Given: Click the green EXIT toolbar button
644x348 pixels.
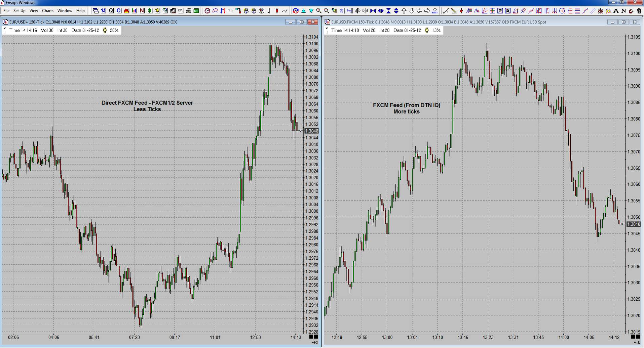Looking at the screenshot, I should coord(196,11).
